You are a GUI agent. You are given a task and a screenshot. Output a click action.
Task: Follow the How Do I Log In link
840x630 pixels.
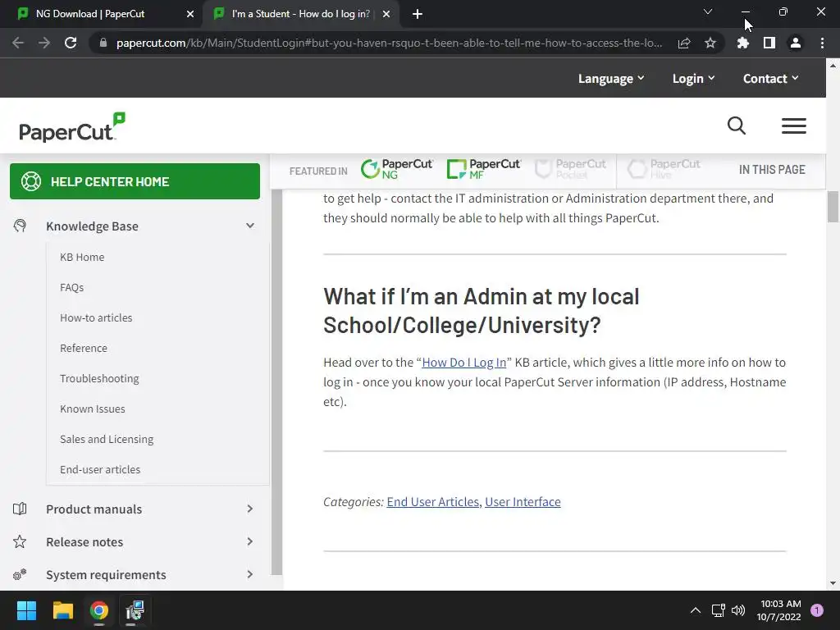click(464, 362)
